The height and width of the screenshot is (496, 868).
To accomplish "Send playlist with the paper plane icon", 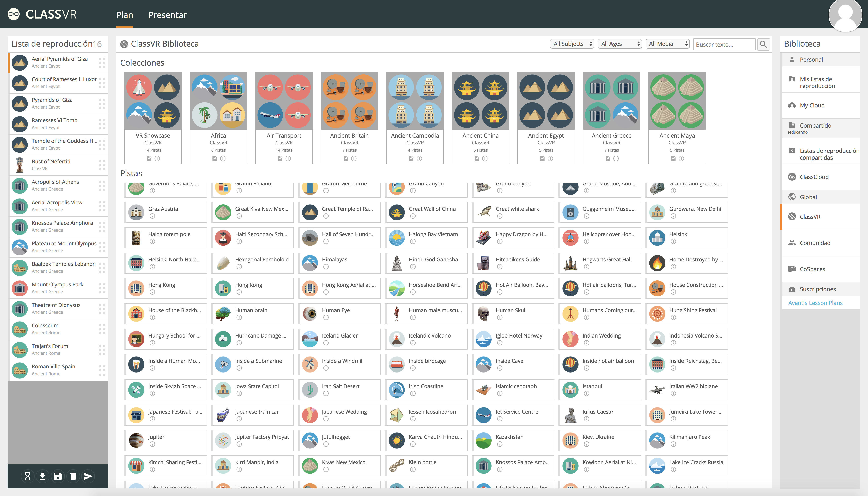I will [88, 476].
